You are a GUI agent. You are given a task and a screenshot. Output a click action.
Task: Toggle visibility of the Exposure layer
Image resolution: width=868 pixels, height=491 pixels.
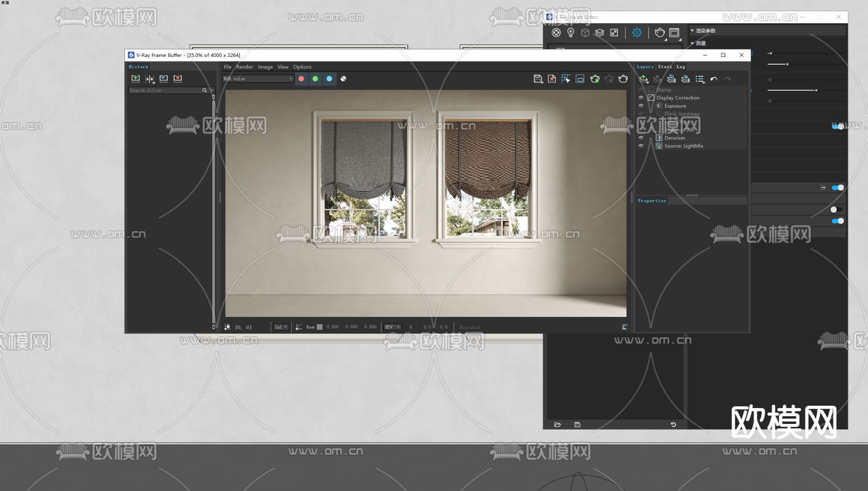[641, 106]
